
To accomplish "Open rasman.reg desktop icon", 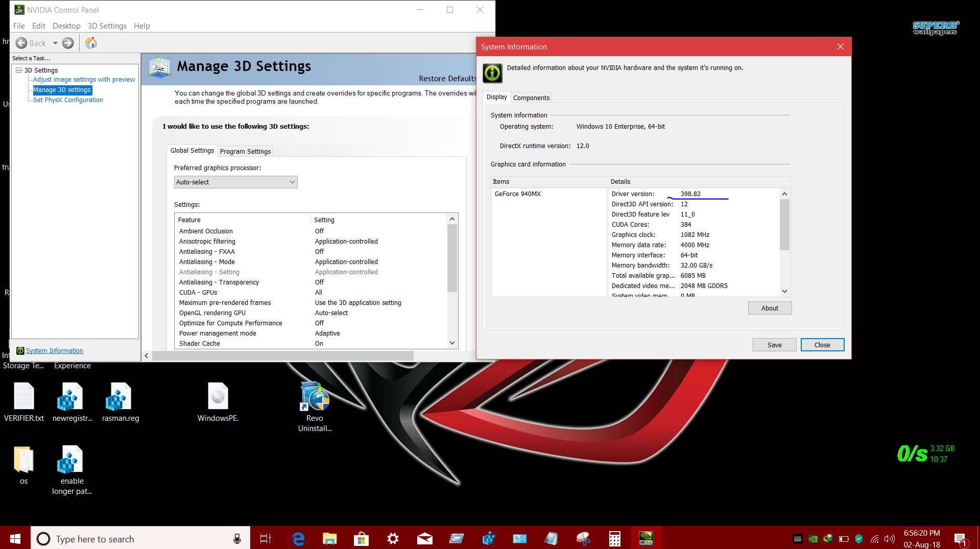I will pyautogui.click(x=121, y=403).
